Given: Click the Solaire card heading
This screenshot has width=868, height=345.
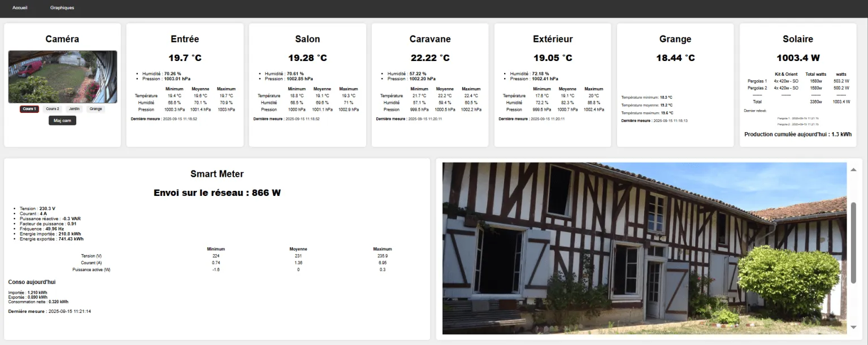Looking at the screenshot, I should click(798, 39).
